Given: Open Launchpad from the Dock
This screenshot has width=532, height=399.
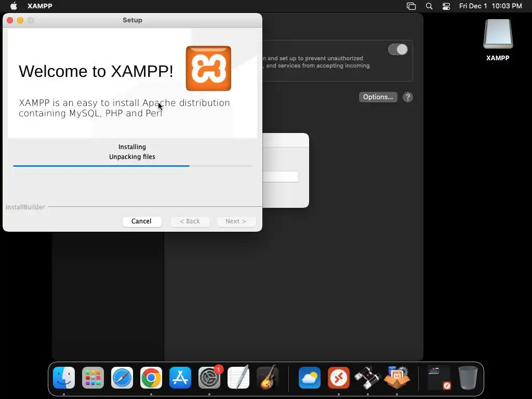Looking at the screenshot, I should 93,378.
